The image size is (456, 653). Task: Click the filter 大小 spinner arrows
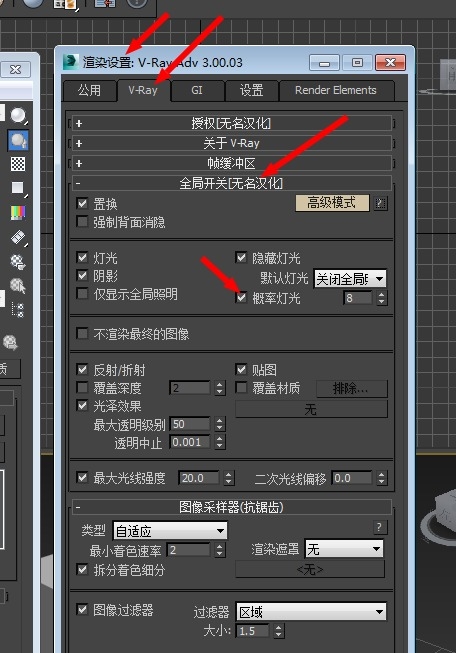coord(279,631)
